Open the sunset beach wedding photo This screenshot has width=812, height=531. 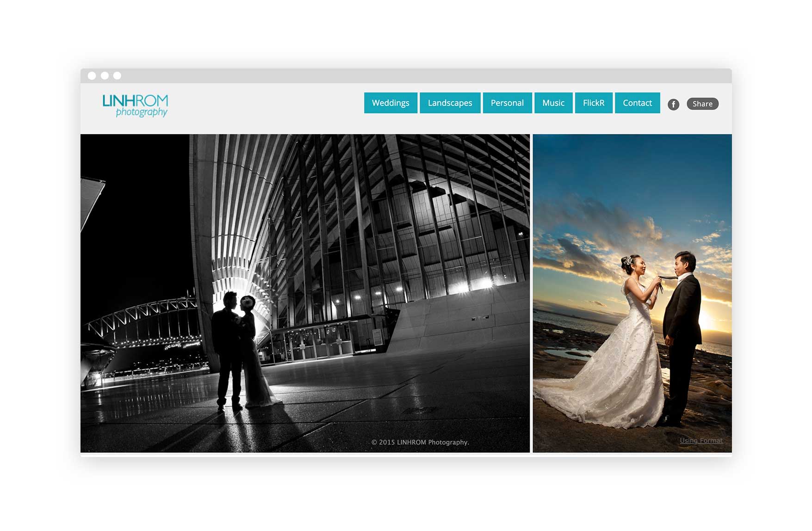(x=632, y=293)
